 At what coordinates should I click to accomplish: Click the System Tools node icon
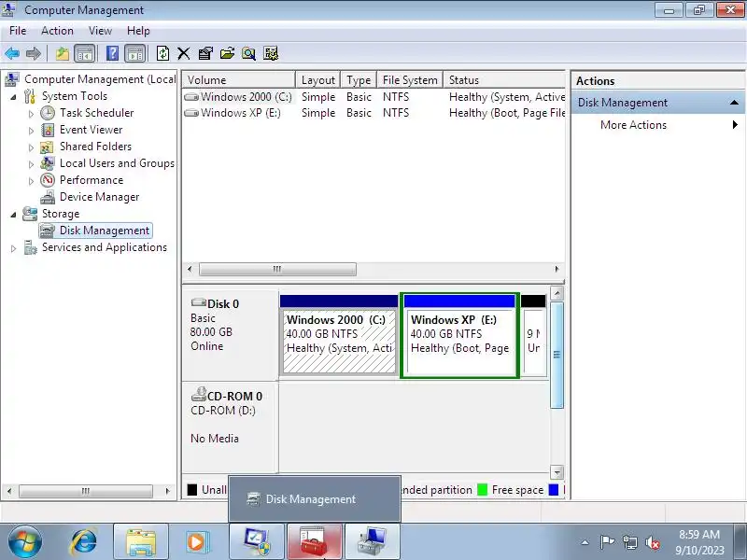30,96
